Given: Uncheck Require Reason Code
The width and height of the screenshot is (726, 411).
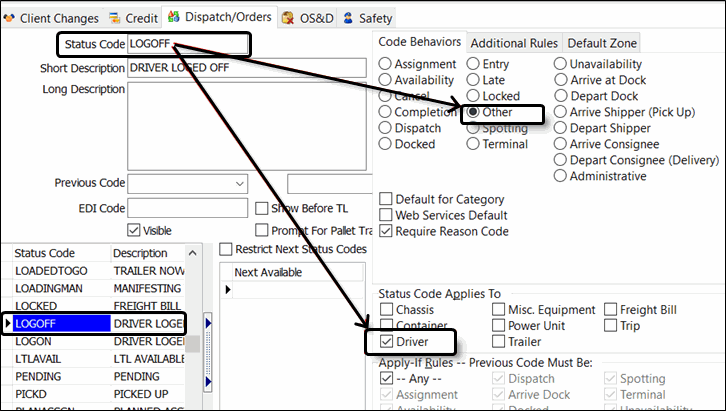Looking at the screenshot, I should pyautogui.click(x=386, y=231).
